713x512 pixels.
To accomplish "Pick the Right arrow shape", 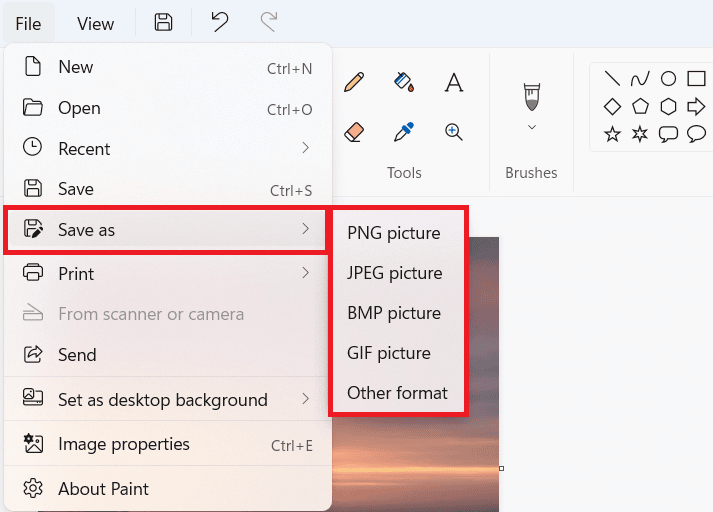I will (696, 107).
